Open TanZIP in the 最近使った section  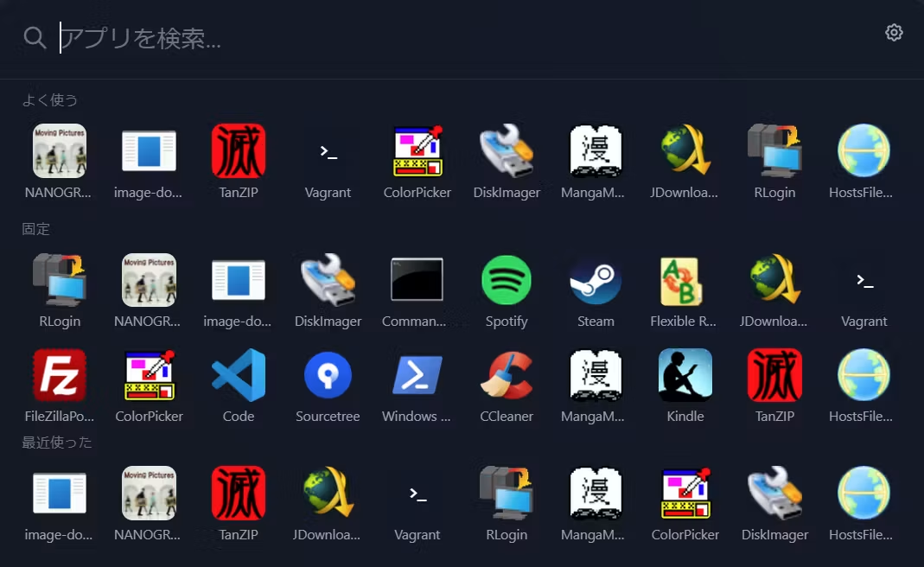tap(238, 504)
